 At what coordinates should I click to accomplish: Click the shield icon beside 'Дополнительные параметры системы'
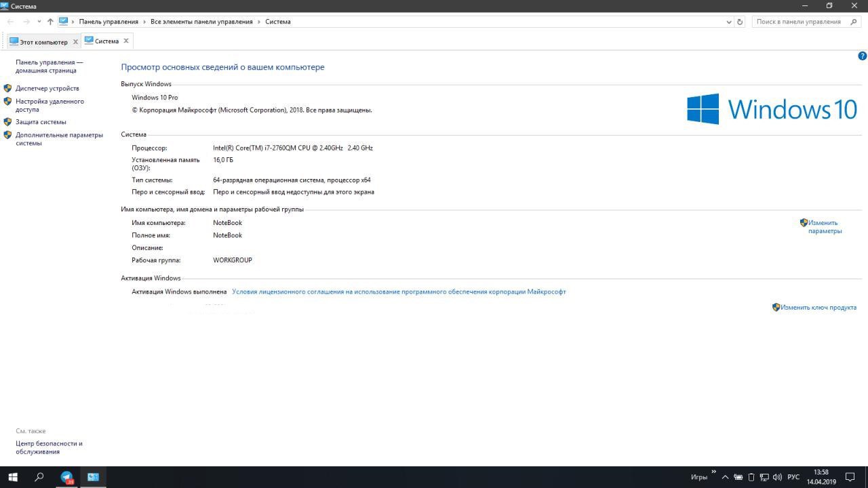[8, 135]
